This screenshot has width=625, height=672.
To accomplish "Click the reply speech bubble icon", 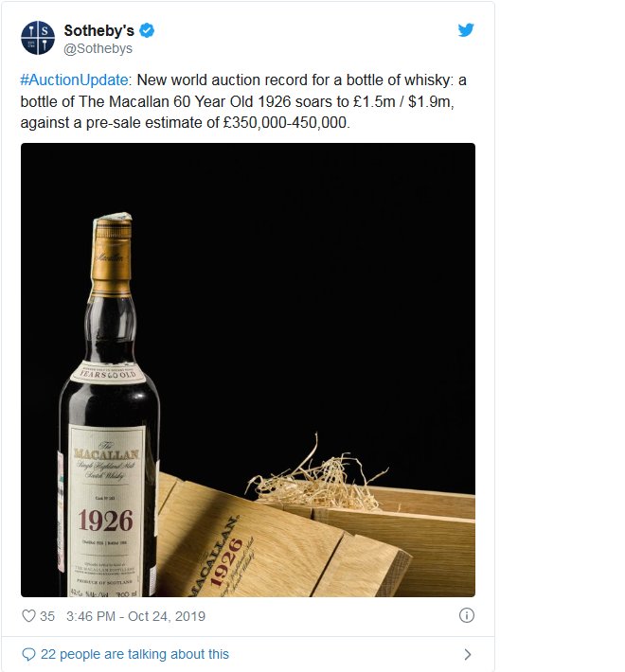I will 28,654.
